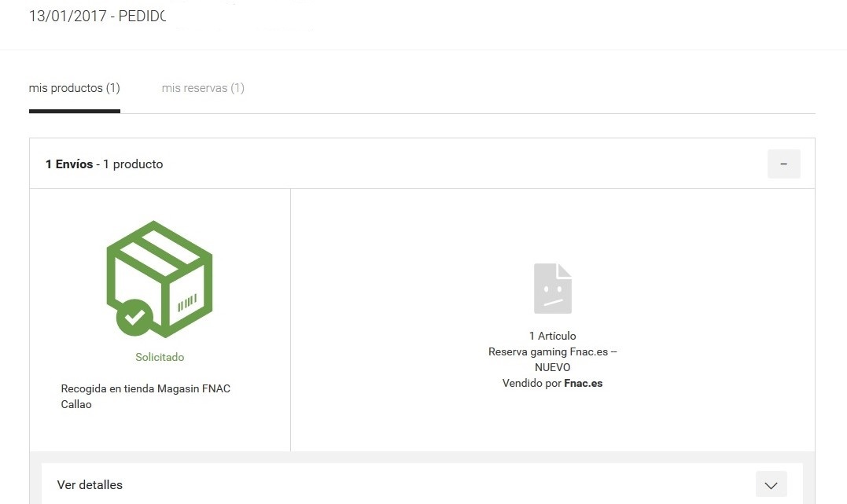Screen dimensions: 847x504
Task: Click the Reserva gaming Fnac.es product title
Action: (x=553, y=359)
